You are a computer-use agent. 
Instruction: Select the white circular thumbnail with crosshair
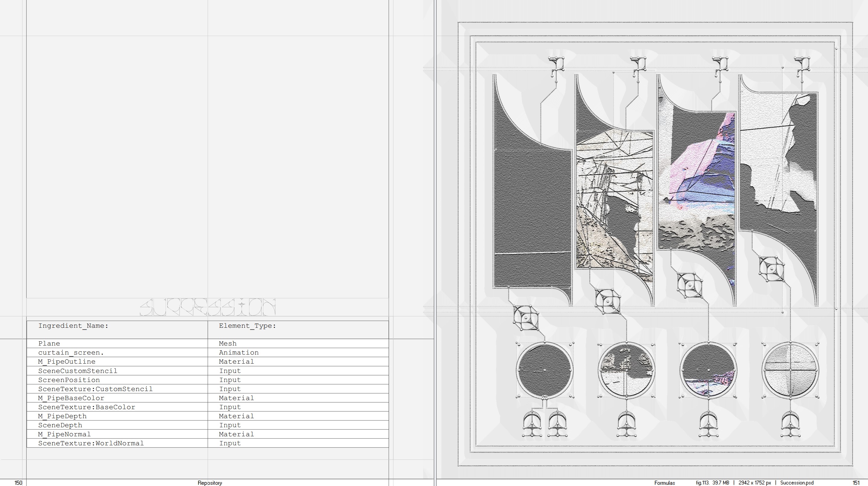[790, 370]
